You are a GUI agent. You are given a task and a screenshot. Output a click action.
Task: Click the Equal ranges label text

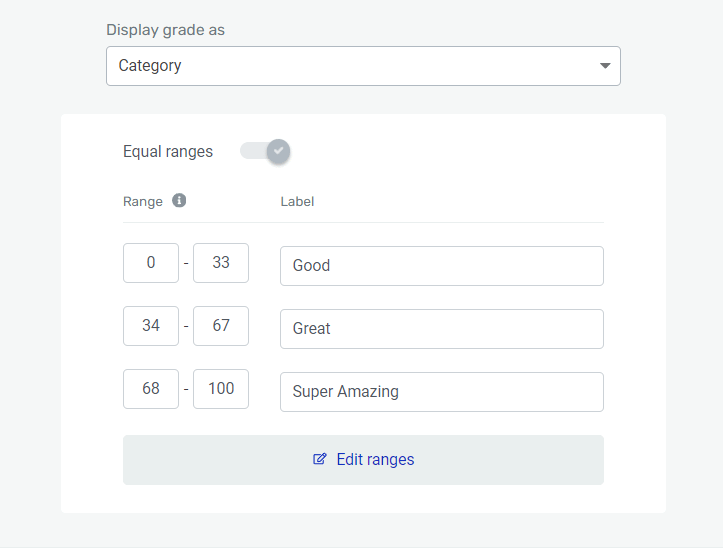point(168,152)
